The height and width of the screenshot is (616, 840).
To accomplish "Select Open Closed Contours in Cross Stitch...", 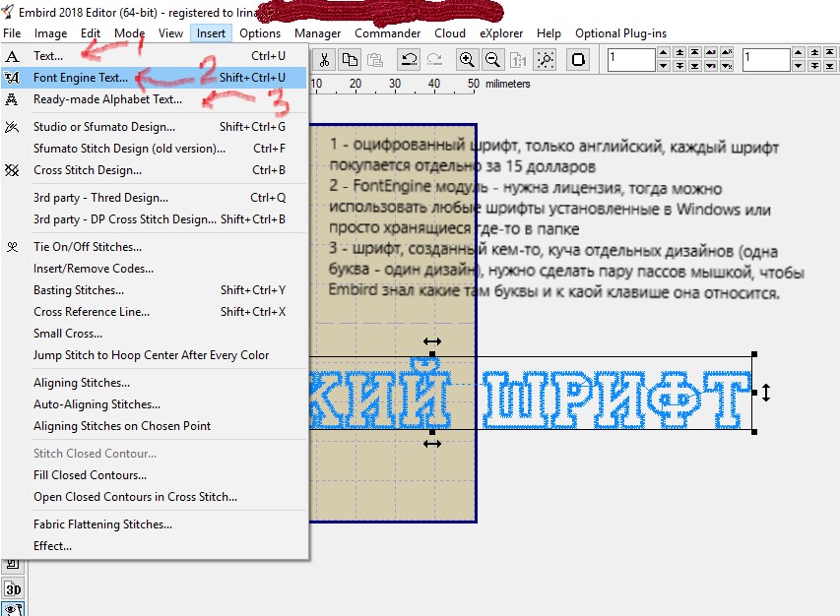I will 155,497.
